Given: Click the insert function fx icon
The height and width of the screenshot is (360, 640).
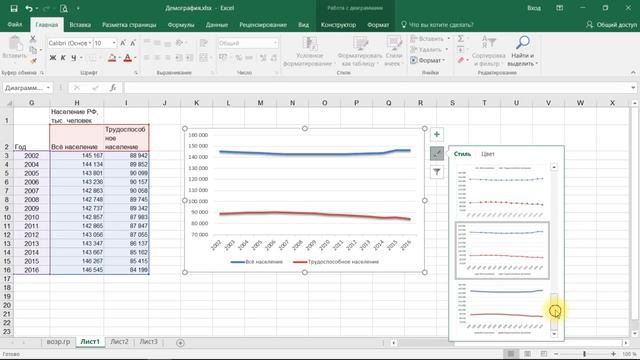Looking at the screenshot, I should (x=113, y=88).
